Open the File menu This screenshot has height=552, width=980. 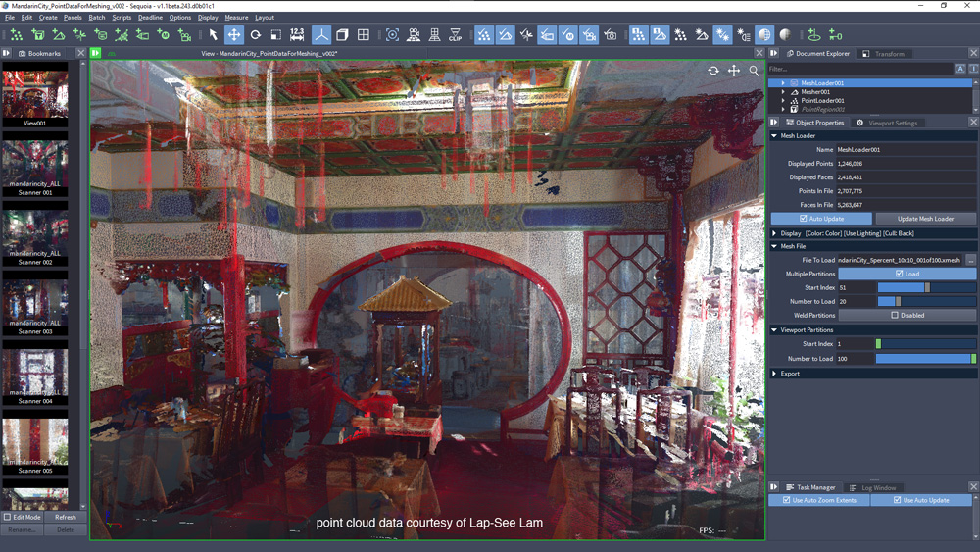[10, 18]
